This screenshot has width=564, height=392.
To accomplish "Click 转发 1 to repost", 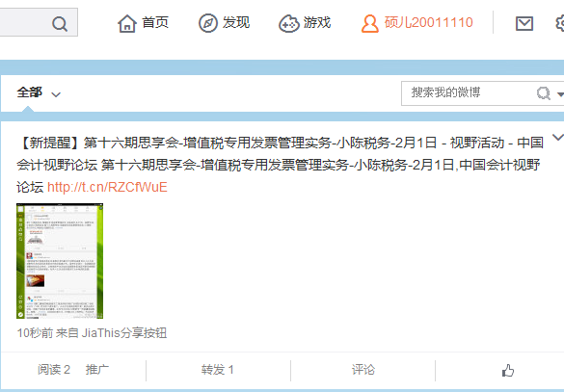I will pos(218,370).
